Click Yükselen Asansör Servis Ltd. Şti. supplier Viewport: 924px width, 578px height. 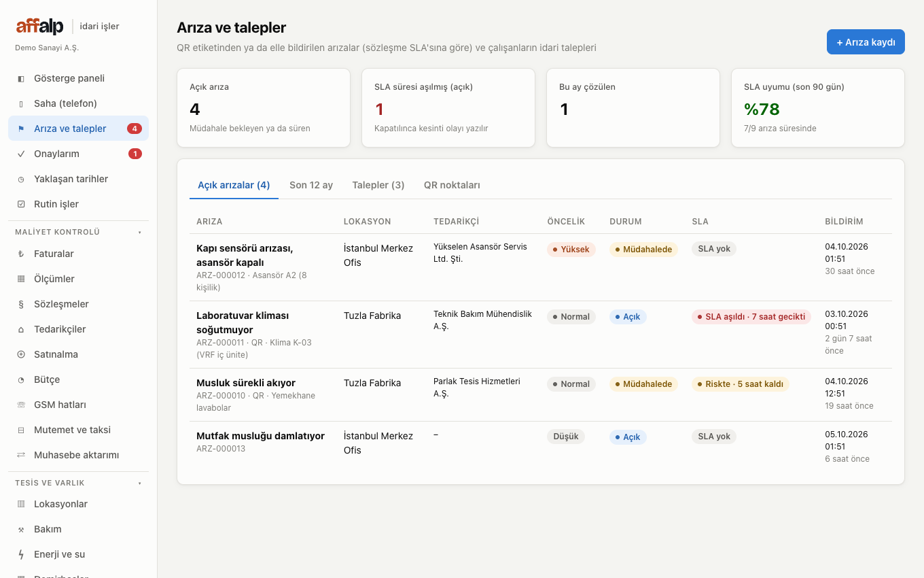click(x=480, y=253)
